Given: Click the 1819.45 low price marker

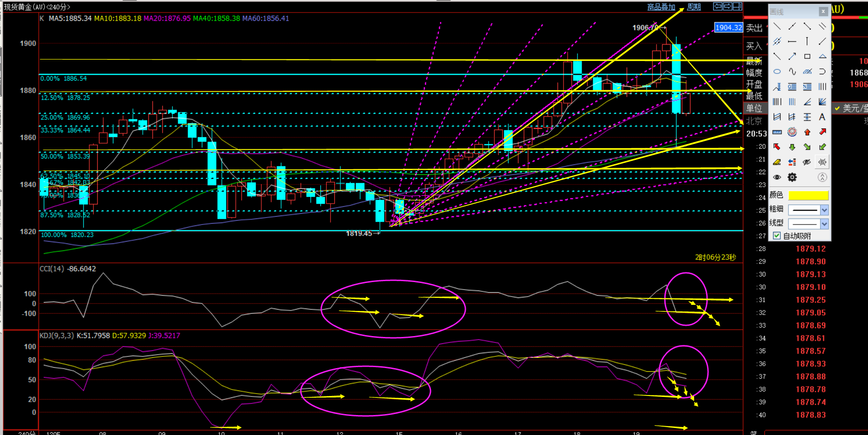Looking at the screenshot, I should [x=359, y=233].
